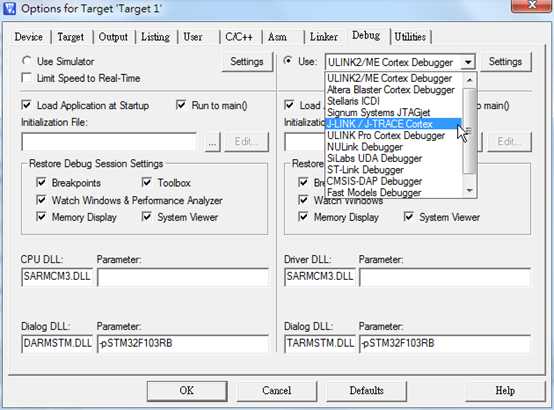
Task: Click the debugger list scrollbar thumb
Action: click(x=470, y=131)
